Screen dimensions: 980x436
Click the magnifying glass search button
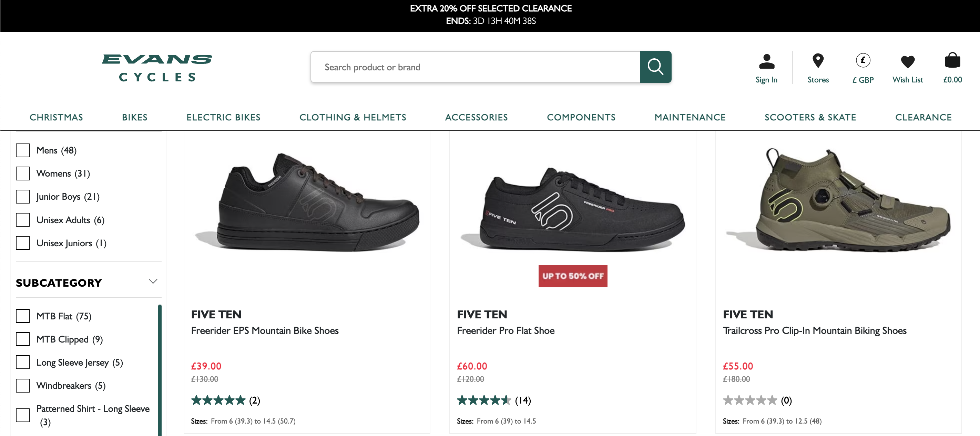[655, 67]
